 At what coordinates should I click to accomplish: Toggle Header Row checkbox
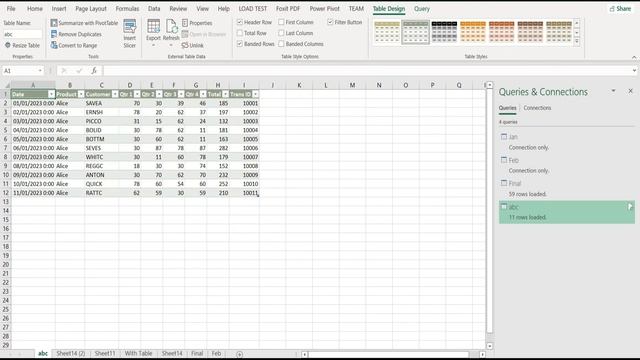pos(240,22)
